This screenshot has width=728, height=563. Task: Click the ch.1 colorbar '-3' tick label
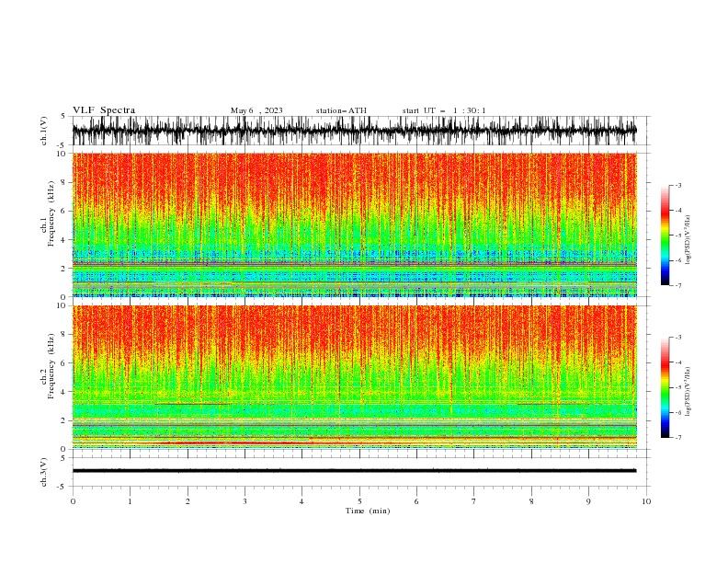[x=678, y=185]
